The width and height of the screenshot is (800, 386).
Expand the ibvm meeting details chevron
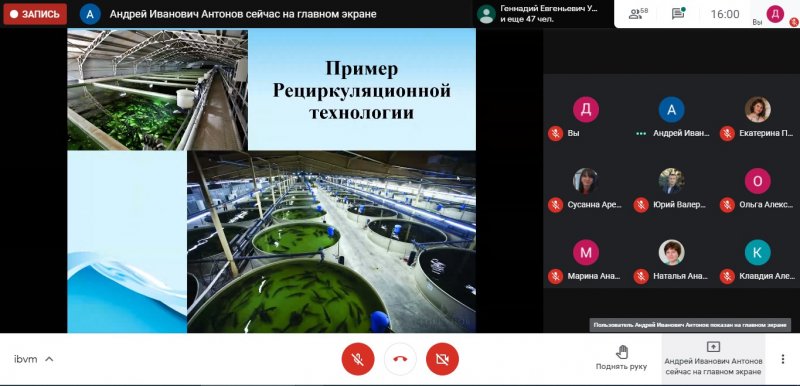click(49, 359)
